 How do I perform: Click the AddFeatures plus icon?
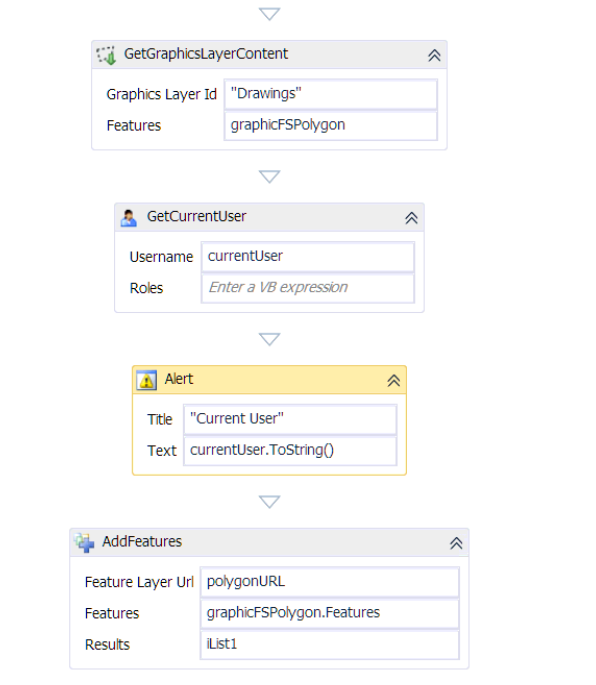(x=84, y=543)
